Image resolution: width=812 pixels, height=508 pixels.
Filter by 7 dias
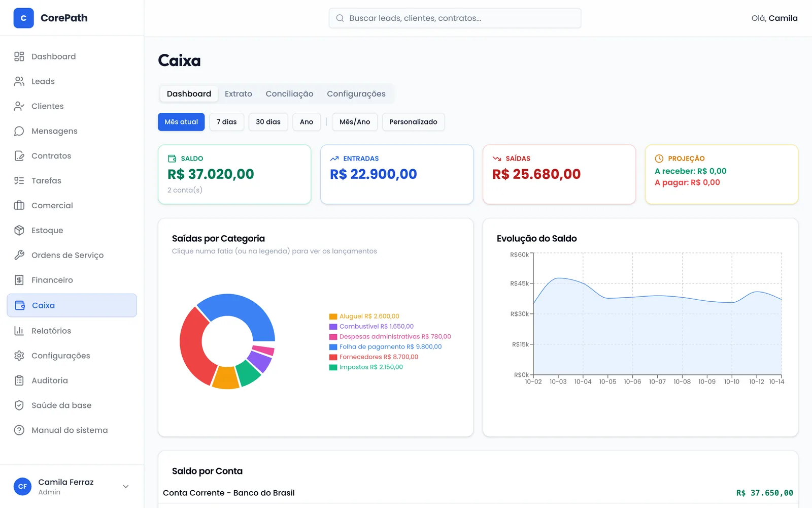pyautogui.click(x=226, y=122)
